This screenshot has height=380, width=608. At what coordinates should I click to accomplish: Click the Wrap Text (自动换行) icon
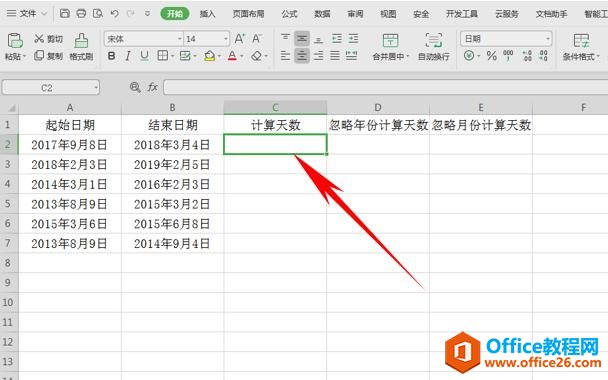434,40
